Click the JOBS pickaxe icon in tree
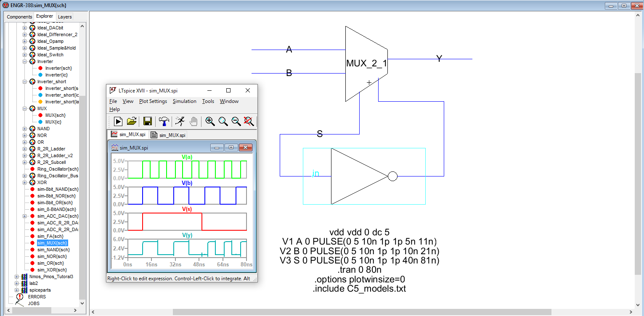This screenshot has height=316, width=644. pos(19,303)
